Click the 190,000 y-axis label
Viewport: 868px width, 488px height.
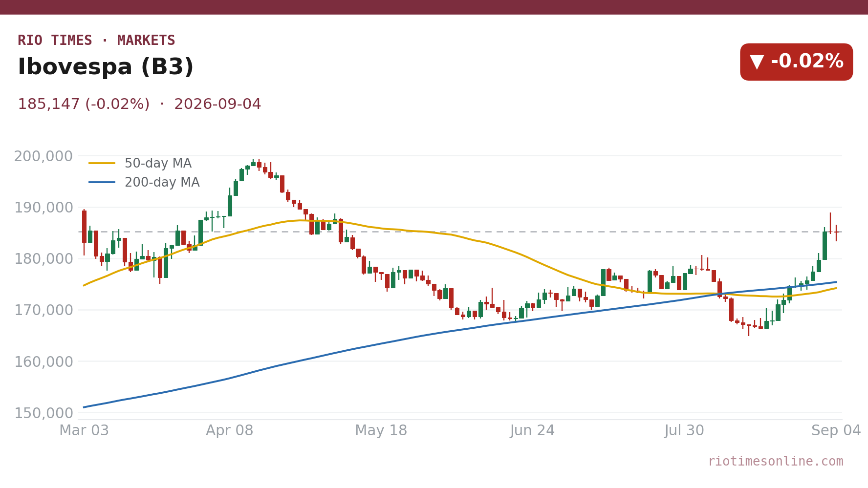(43, 208)
